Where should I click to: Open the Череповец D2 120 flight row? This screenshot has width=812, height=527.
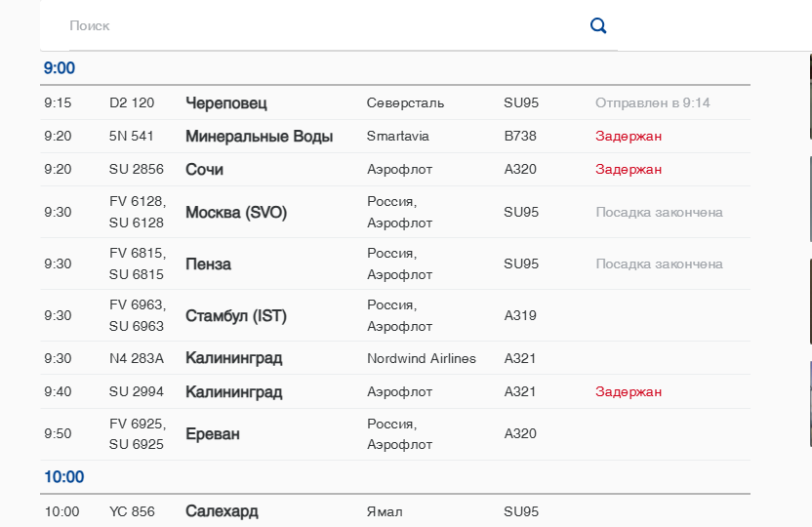[225, 103]
